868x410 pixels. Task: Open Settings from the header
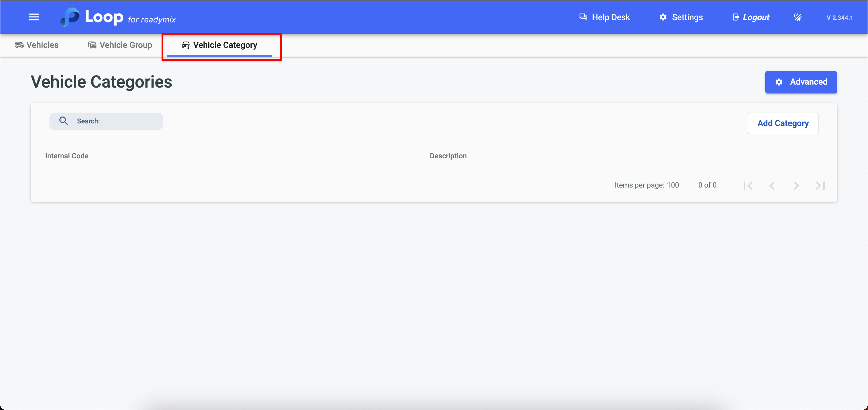tap(681, 17)
